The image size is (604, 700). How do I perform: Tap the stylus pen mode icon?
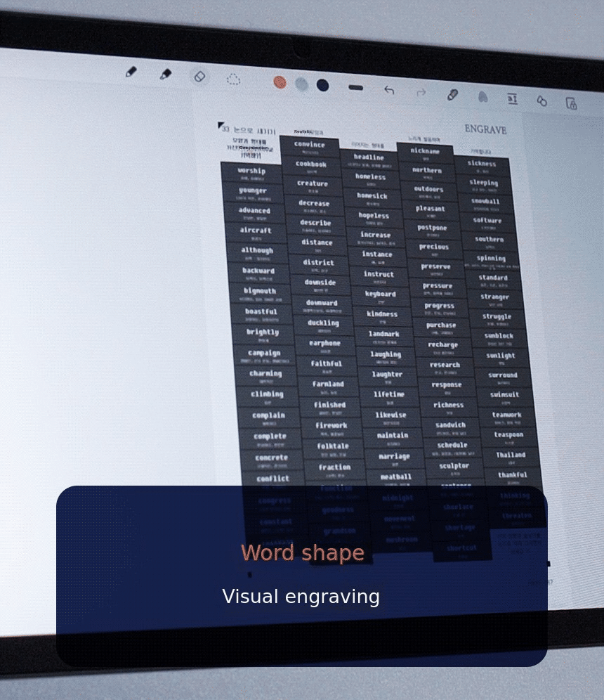point(452,95)
